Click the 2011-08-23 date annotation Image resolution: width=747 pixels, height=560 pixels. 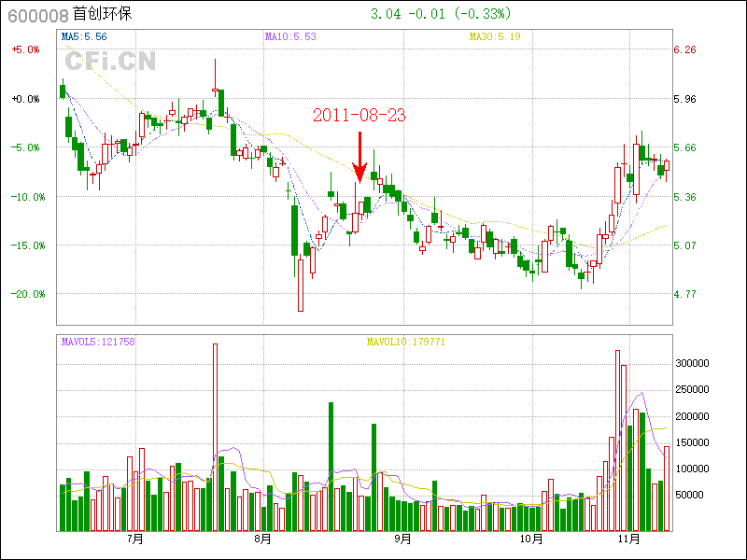click(x=359, y=115)
